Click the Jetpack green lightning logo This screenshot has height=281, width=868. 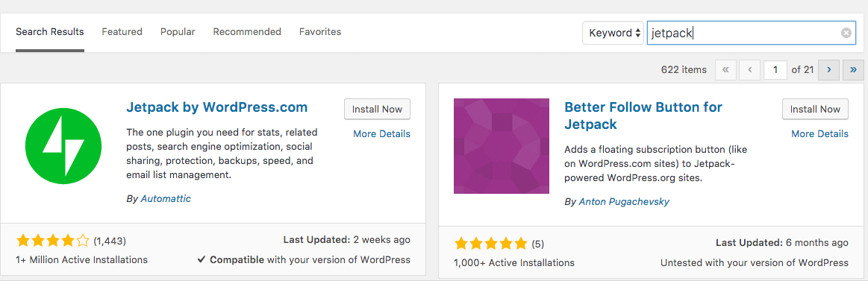[63, 145]
